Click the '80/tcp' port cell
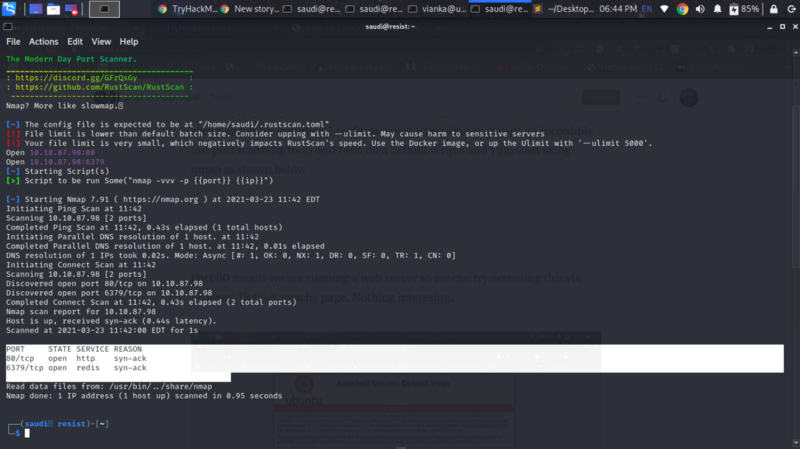 point(20,359)
